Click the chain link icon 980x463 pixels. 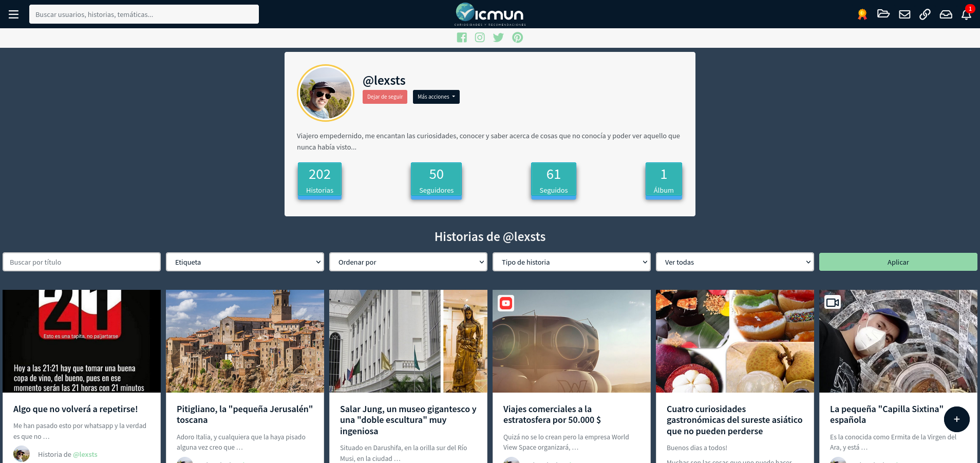[925, 14]
